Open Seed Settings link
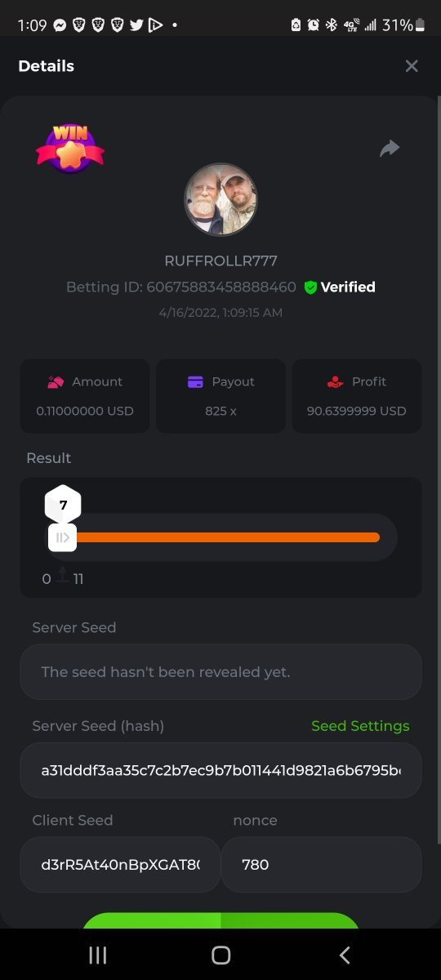Screen dimensions: 441x980 coord(360,726)
